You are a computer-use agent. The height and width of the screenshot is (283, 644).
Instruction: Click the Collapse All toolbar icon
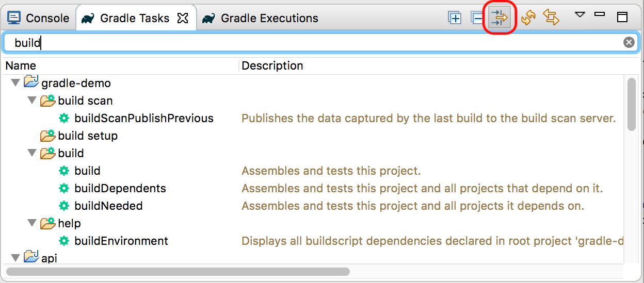coord(477,18)
